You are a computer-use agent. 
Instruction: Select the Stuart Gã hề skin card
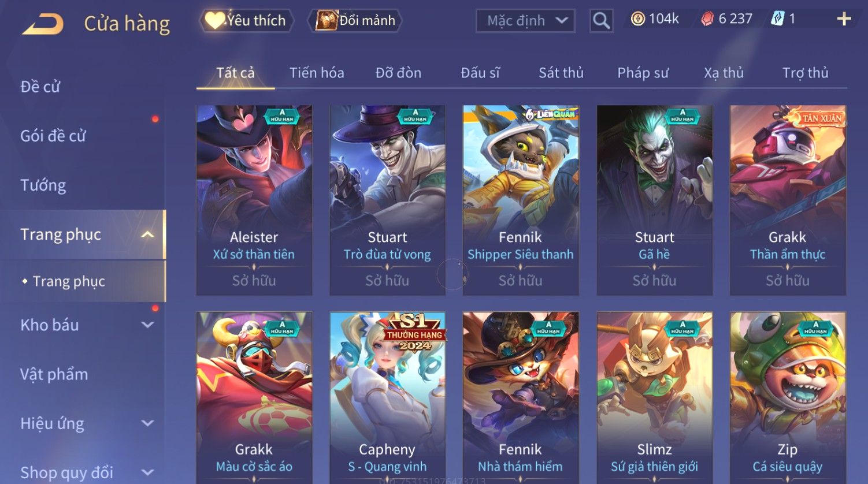[654, 200]
